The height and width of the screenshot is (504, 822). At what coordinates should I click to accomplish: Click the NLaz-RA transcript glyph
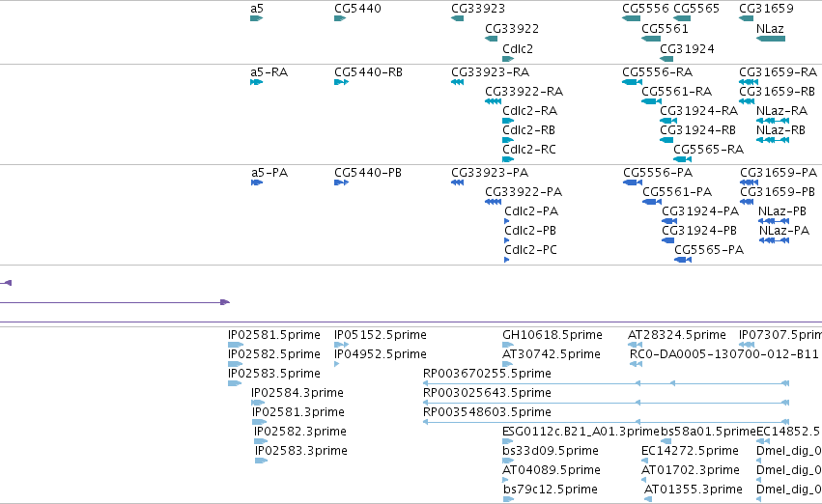coord(773,121)
